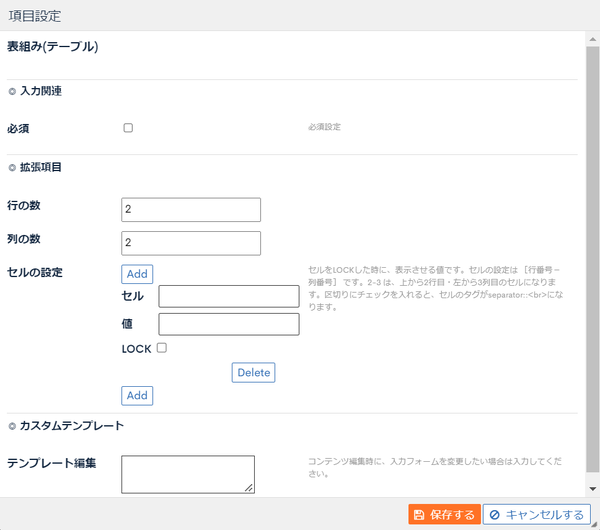Click the vertical scrollbar thumb
The height and width of the screenshot is (530, 600).
[593, 259]
